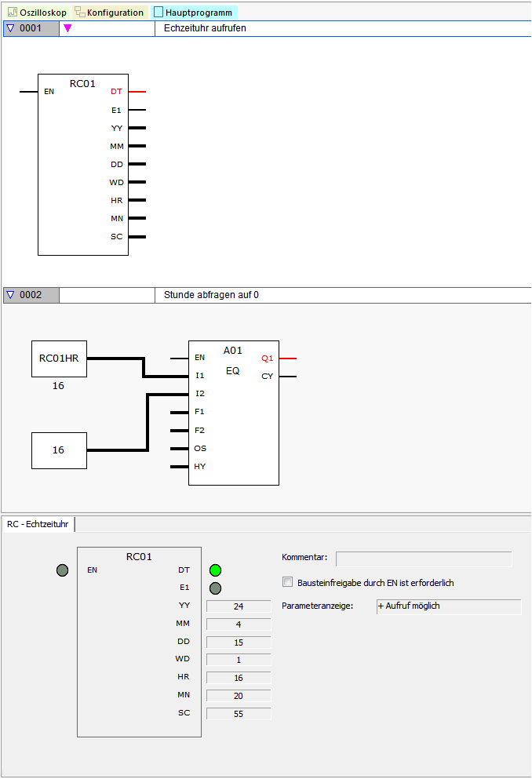
Task: Click the HR output pin of RC01 diagram block
Action: [137, 200]
